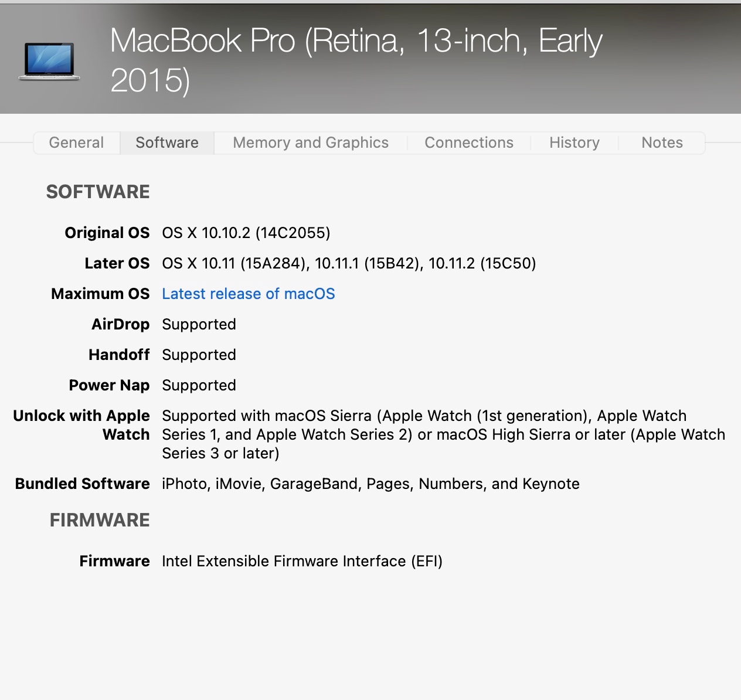Go to the Connections tab
The width and height of the screenshot is (741, 700).
(x=469, y=142)
